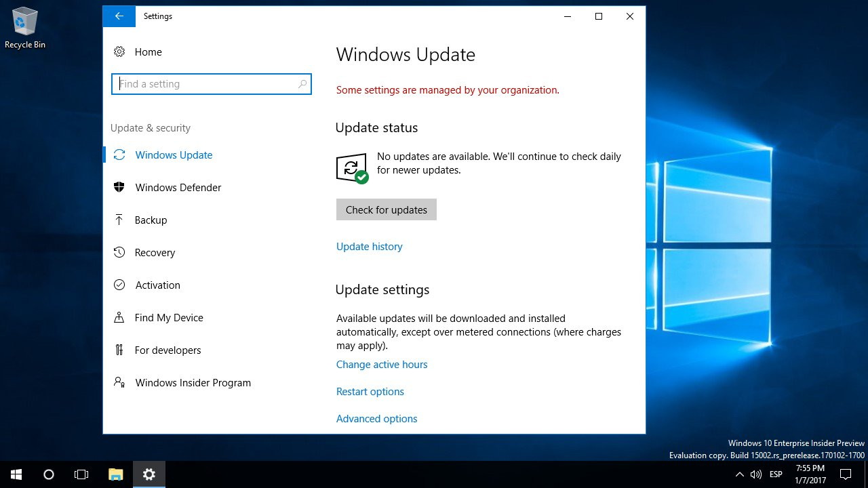Image resolution: width=868 pixels, height=488 pixels.
Task: Launch File Explorer from the taskbar
Action: tap(116, 474)
